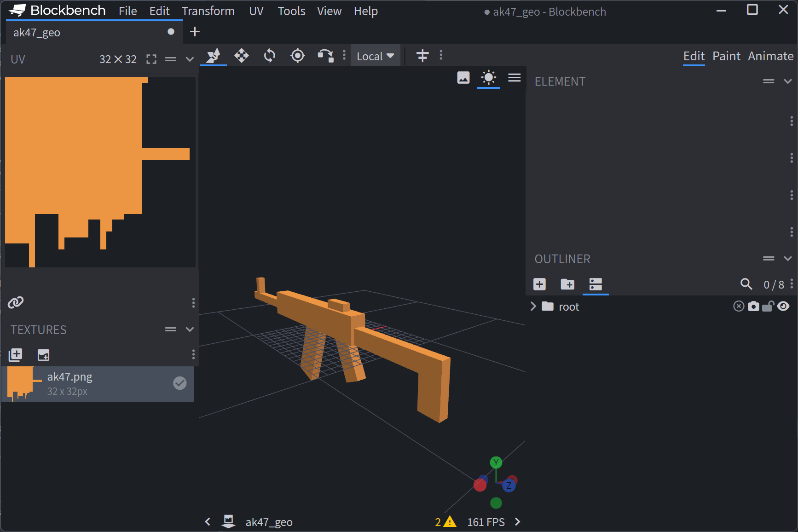This screenshot has height=532, width=798.
Task: Open the Transform menu
Action: (208, 11)
